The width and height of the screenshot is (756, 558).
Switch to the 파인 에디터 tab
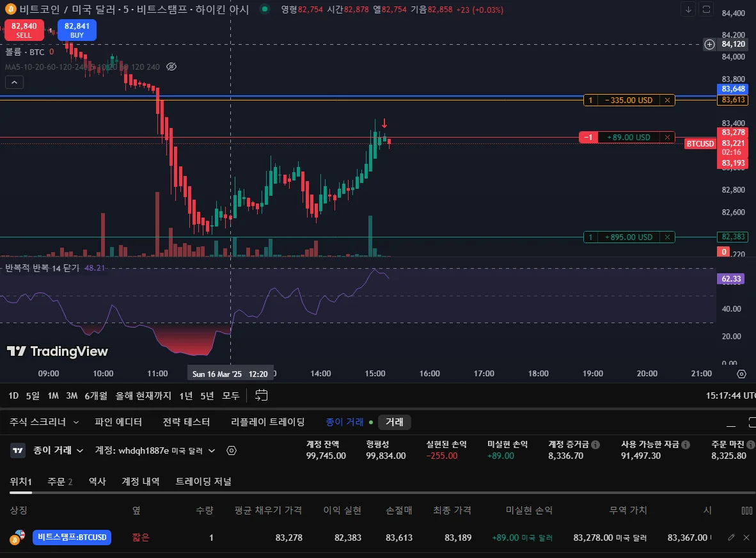point(118,422)
